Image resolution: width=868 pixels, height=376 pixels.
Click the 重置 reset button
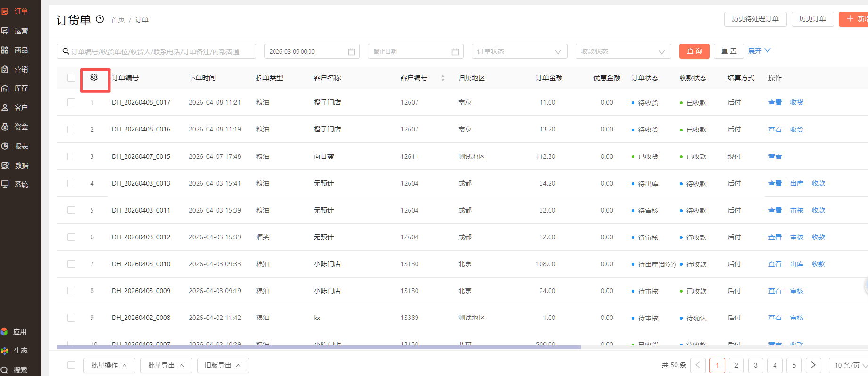(x=729, y=51)
